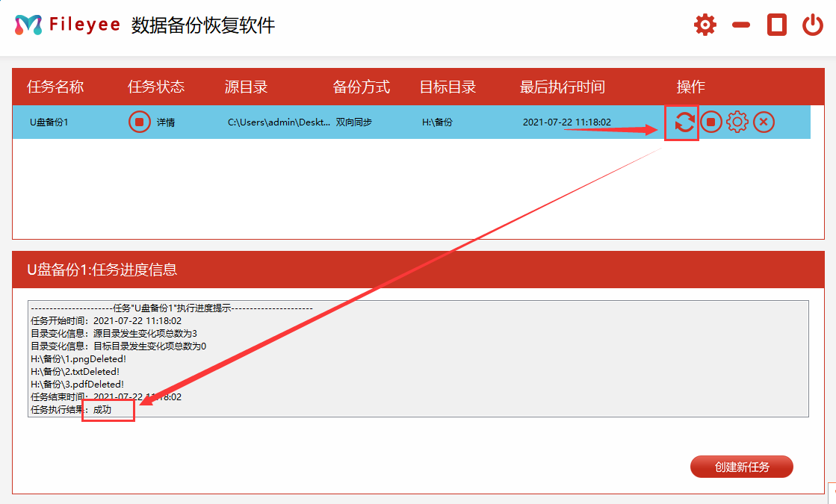836x504 pixels.
Task: Click the Fileyee logo icon
Action: pos(28,25)
